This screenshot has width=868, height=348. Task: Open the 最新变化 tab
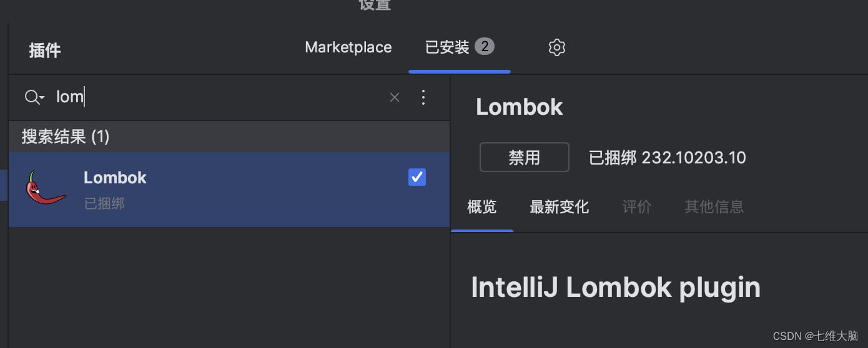point(559,207)
